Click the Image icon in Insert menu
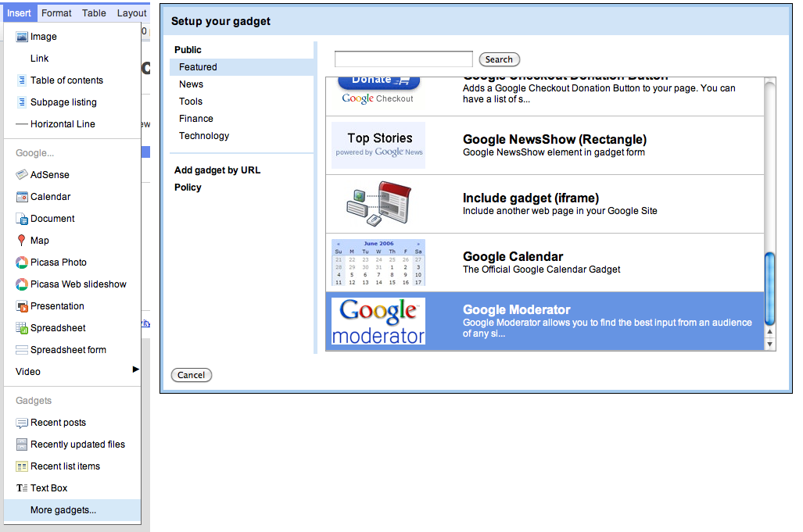The width and height of the screenshot is (803, 532). point(22,37)
